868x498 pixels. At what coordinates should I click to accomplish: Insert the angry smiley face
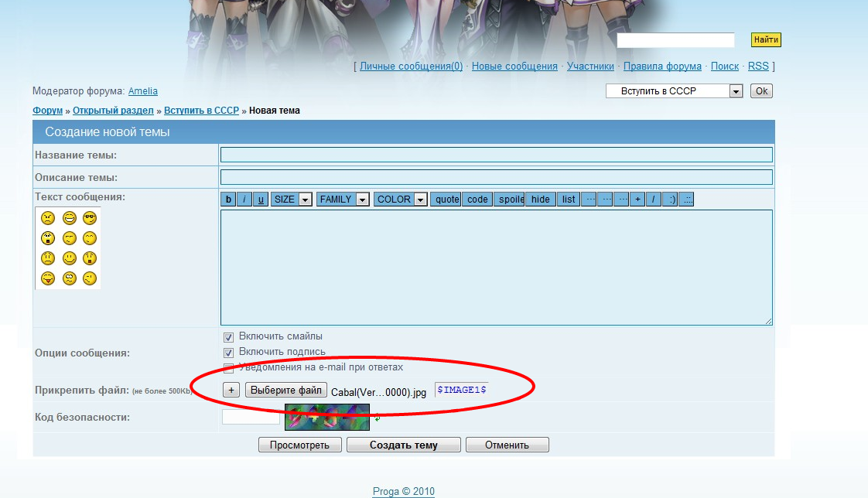tap(48, 218)
